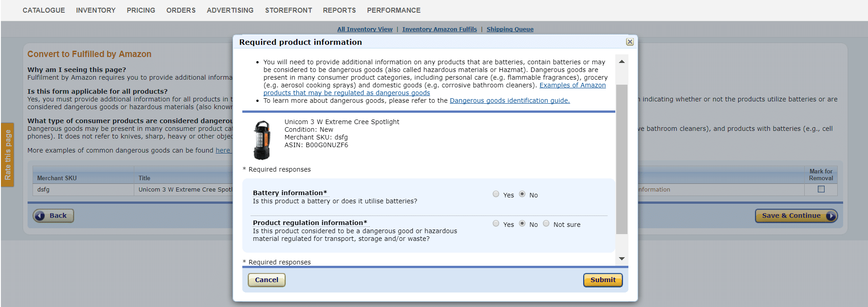Click the Product regulation information label
Screen dimensions: 868x307
click(310, 223)
